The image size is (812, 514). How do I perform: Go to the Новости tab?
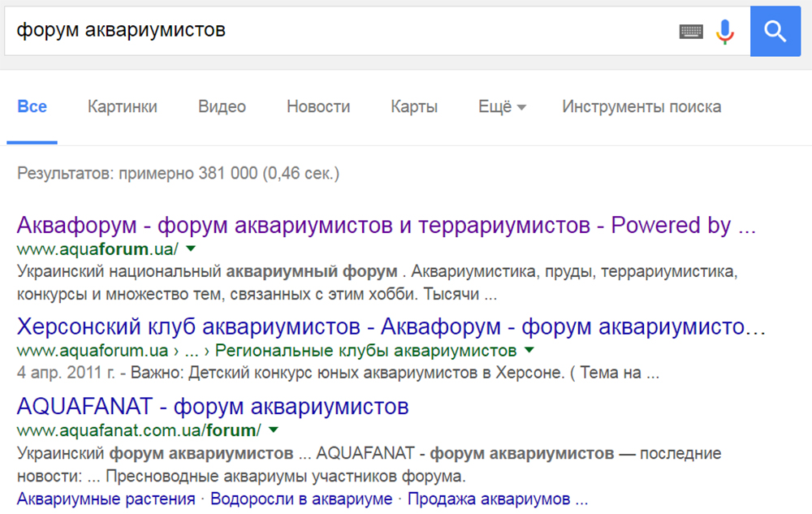[318, 107]
